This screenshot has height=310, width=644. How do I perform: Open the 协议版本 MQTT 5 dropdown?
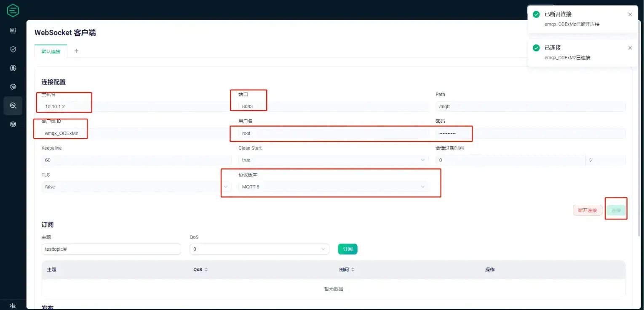[333, 186]
